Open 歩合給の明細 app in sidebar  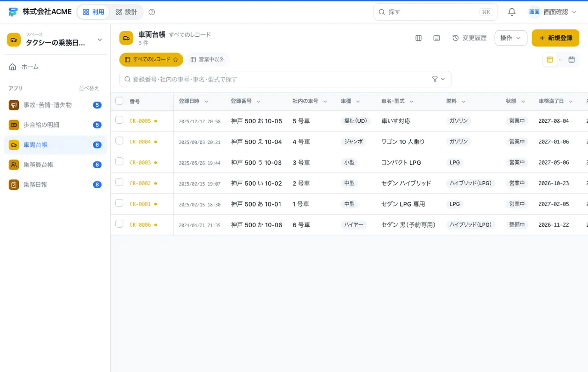point(55,125)
